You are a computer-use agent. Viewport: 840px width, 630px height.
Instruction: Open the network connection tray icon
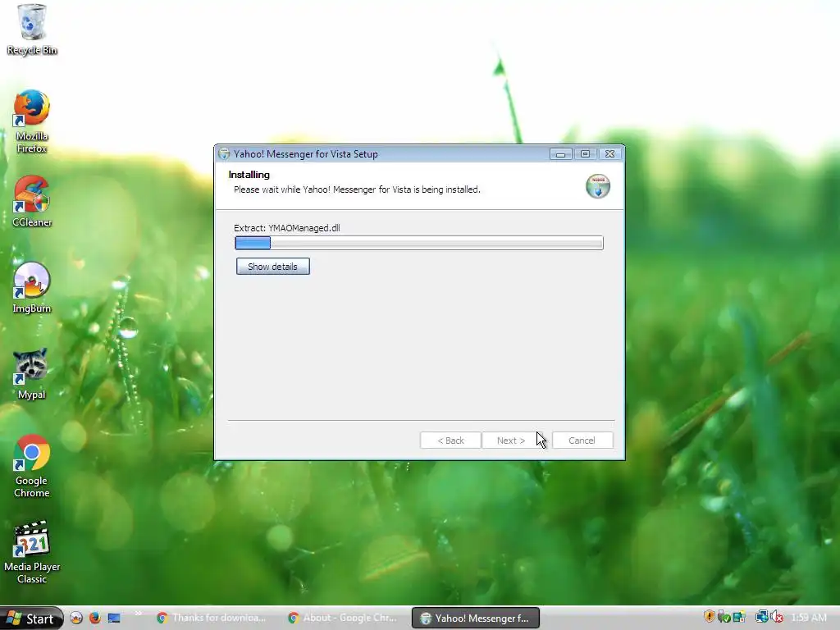pos(761,617)
